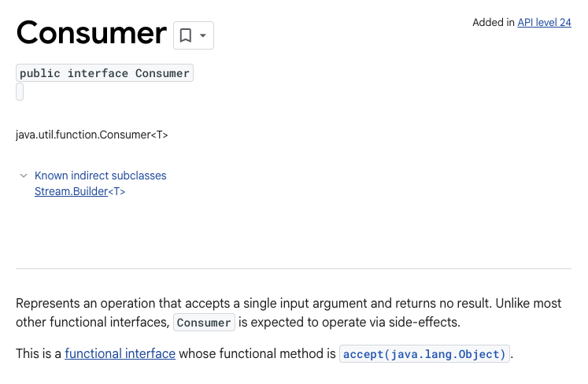Click the 'This is a' sentence start

click(x=39, y=353)
